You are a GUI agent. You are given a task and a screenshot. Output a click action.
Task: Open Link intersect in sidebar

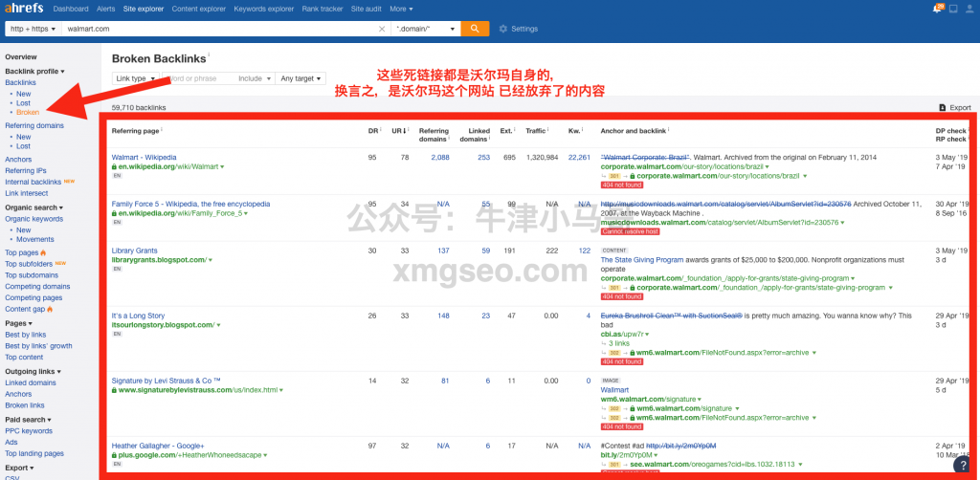[x=26, y=193]
